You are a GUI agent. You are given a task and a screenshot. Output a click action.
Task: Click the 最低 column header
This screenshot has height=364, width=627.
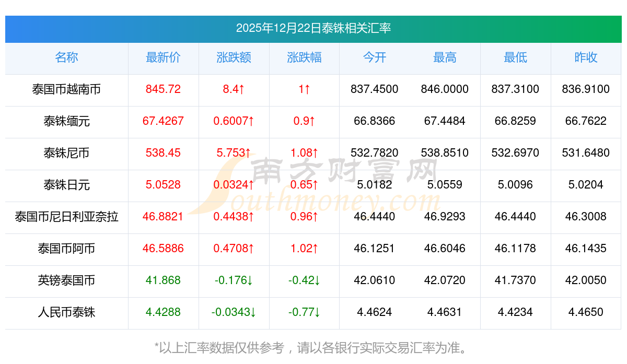click(x=515, y=58)
